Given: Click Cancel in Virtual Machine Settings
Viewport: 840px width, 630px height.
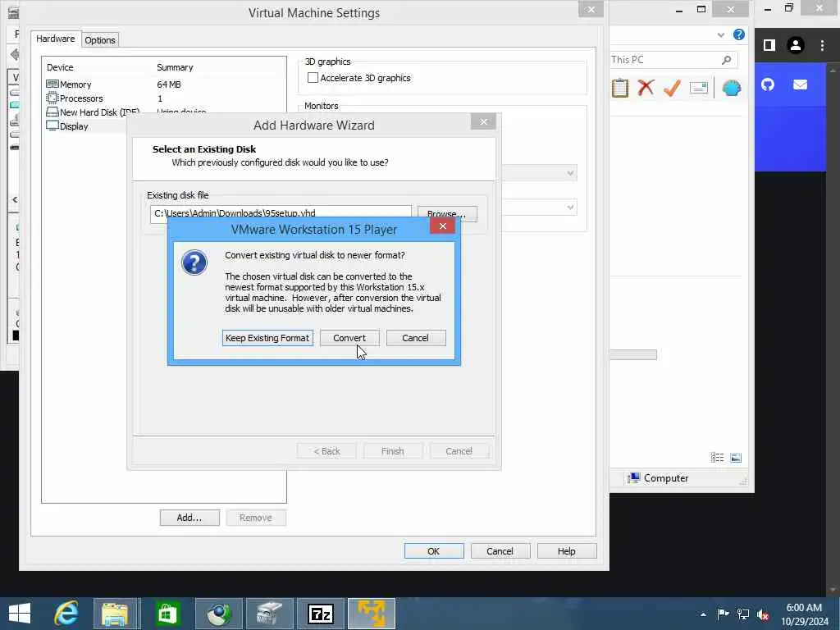Looking at the screenshot, I should coord(500,550).
